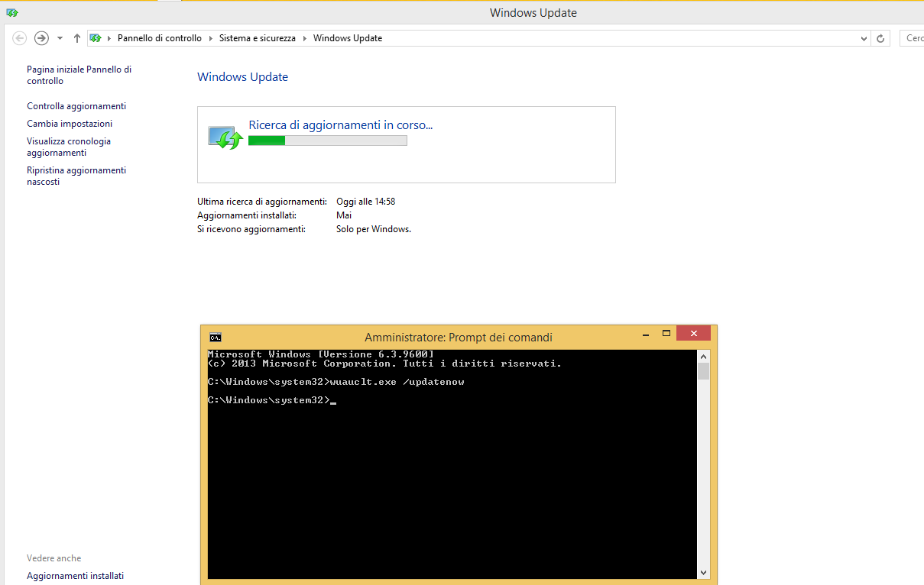Go up one level with Up arrow

[x=77, y=38]
